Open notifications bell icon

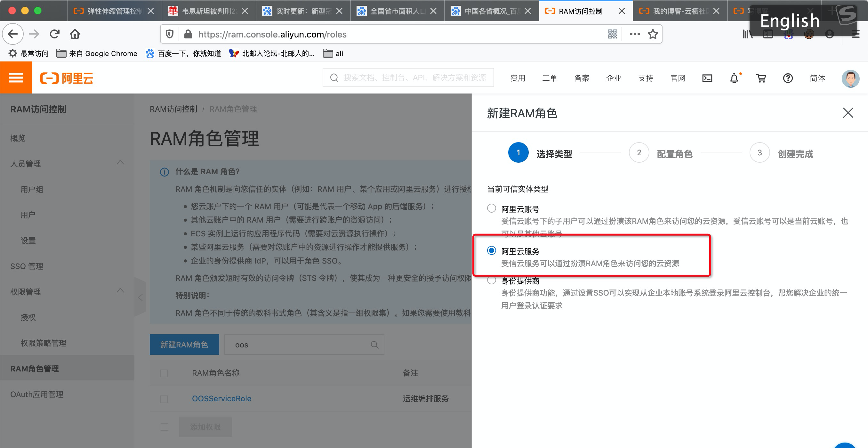coord(734,78)
